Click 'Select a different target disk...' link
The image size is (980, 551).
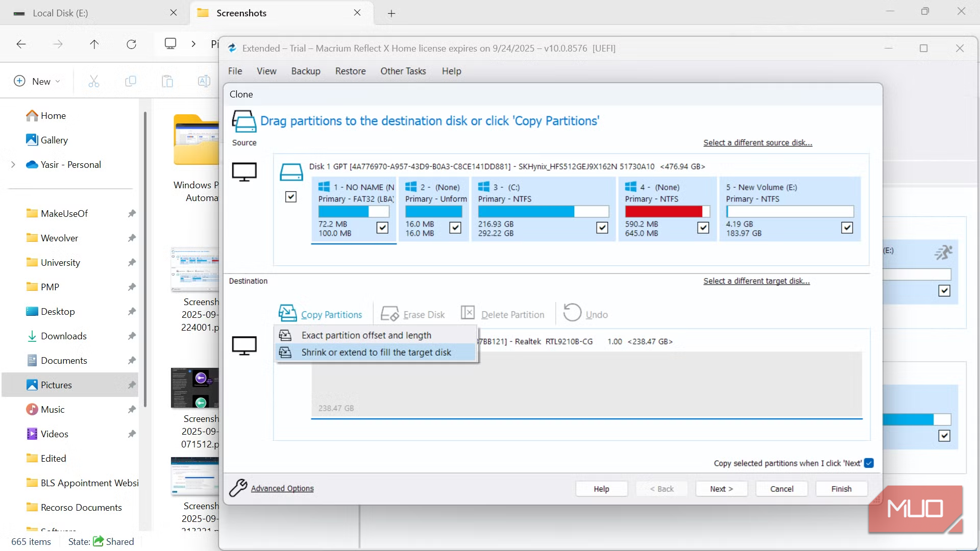pos(756,281)
